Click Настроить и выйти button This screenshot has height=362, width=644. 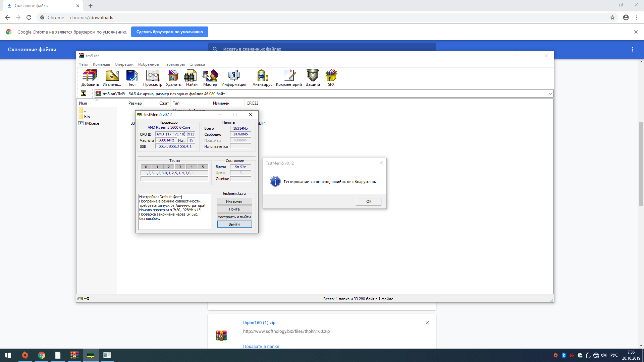tap(234, 217)
